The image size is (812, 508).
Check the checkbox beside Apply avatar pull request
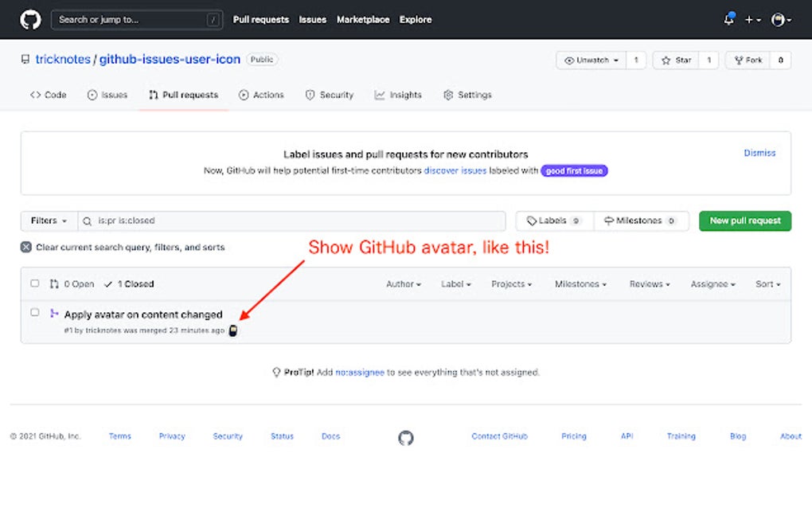coord(34,312)
